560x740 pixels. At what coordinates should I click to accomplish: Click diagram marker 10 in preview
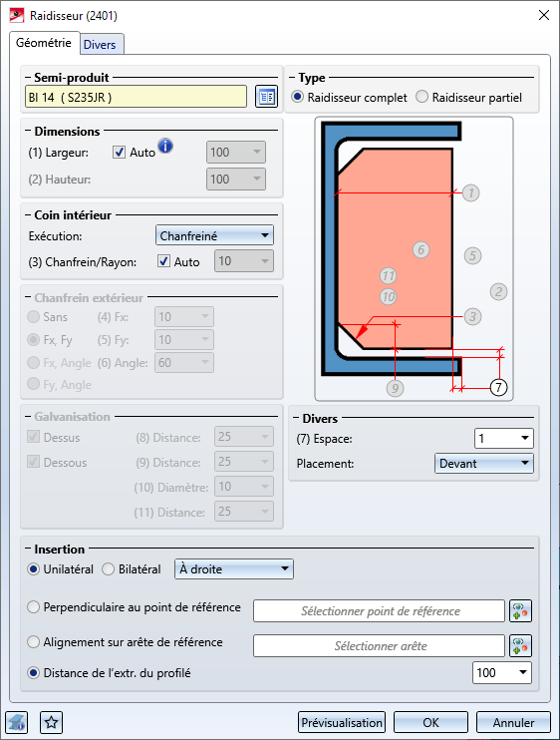click(x=388, y=297)
